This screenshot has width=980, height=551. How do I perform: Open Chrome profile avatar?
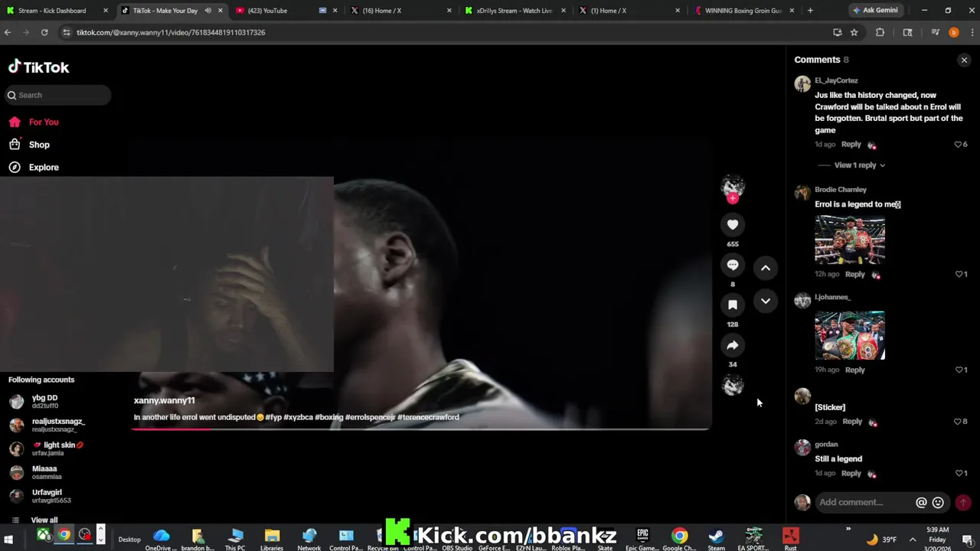click(x=953, y=32)
